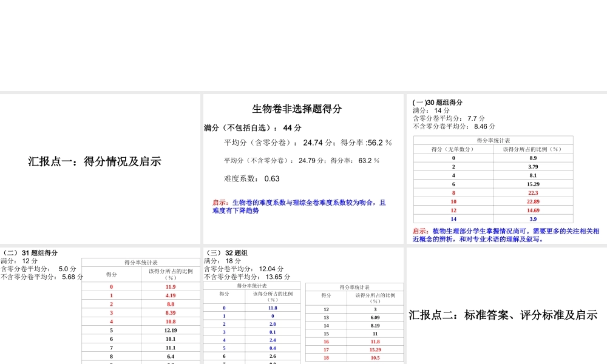Click the cell value 6.4
The height and width of the screenshot is (364, 607).
tap(171, 356)
